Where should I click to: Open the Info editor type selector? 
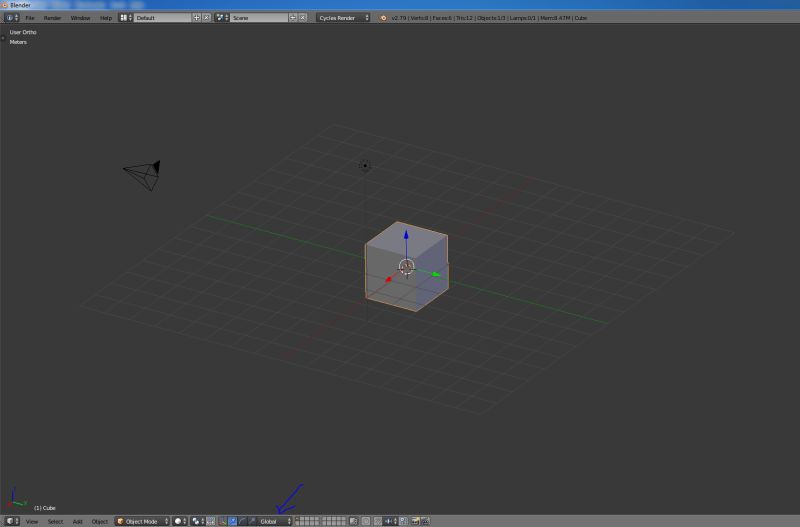click(x=12, y=17)
